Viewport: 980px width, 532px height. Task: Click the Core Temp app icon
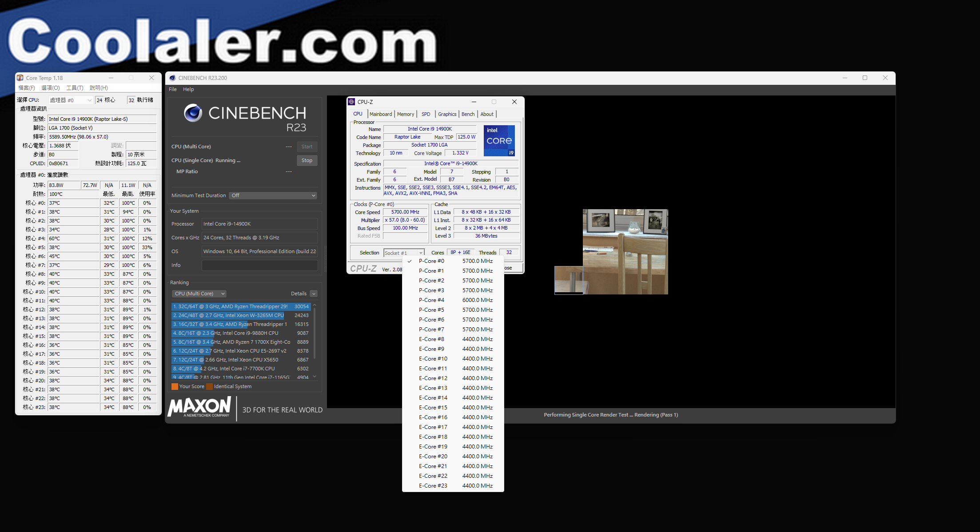click(20, 78)
